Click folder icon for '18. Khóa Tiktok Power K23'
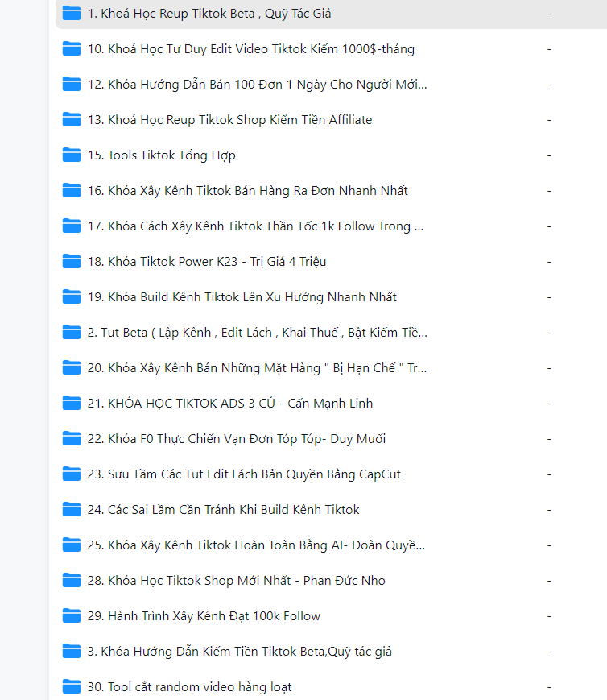607x700 pixels. click(x=72, y=261)
